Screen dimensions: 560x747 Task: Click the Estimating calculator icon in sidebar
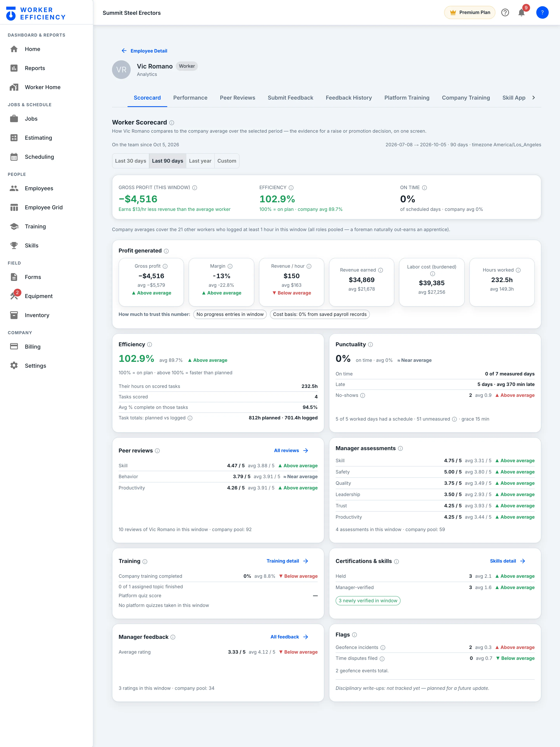point(14,138)
